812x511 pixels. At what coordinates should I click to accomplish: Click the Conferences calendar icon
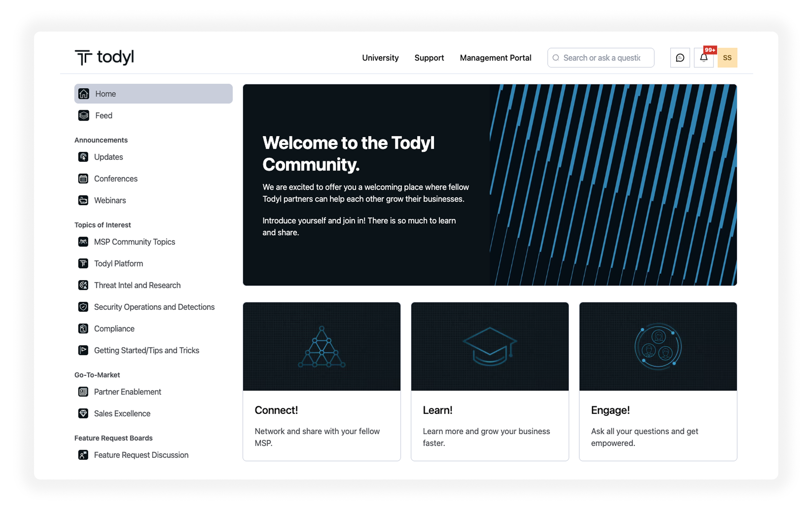(83, 178)
